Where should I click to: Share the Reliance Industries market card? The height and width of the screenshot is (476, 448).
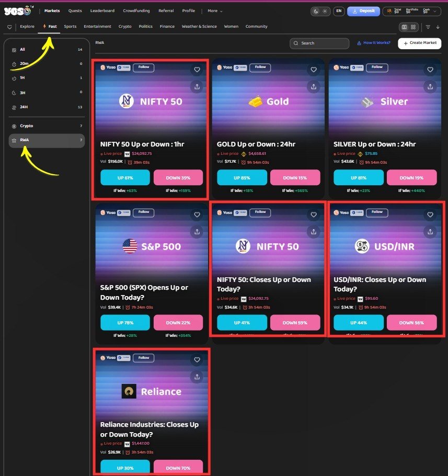pyautogui.click(x=197, y=377)
